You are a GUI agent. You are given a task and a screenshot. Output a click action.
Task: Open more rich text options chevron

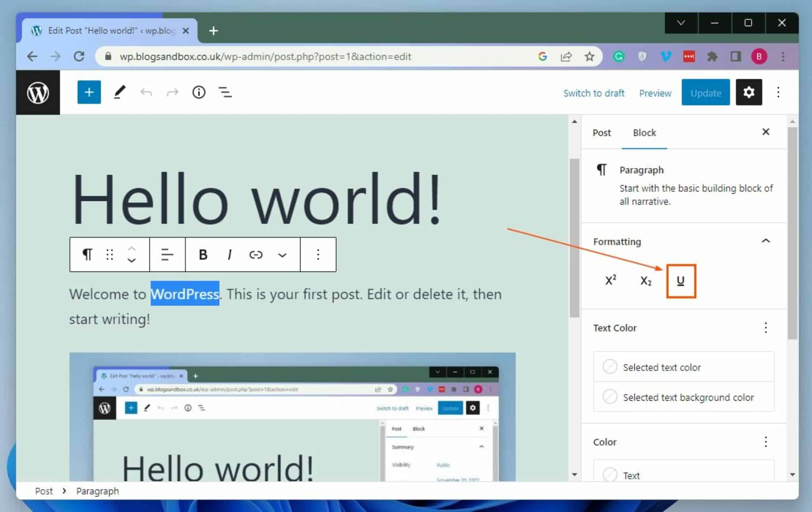[x=282, y=254]
